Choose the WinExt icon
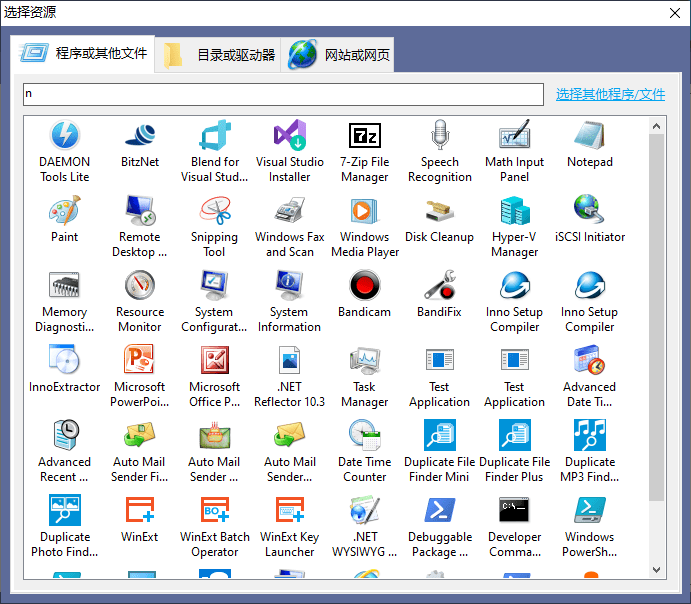This screenshot has height=604, width=691. click(x=140, y=510)
